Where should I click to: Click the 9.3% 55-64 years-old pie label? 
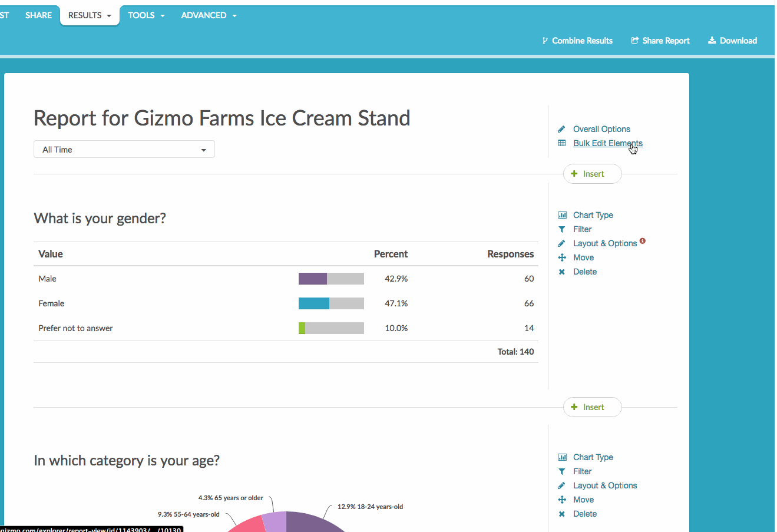(189, 514)
